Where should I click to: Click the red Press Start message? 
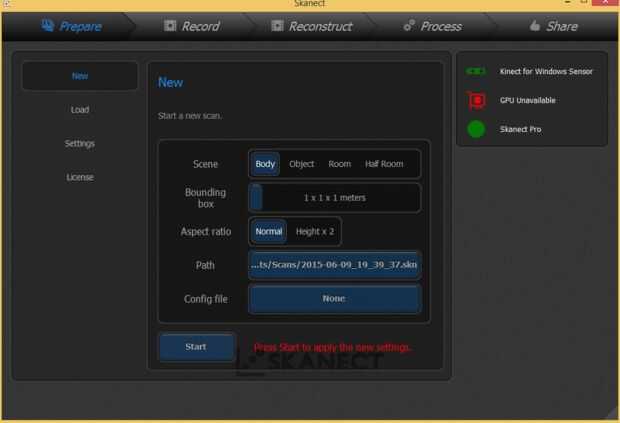click(x=332, y=347)
